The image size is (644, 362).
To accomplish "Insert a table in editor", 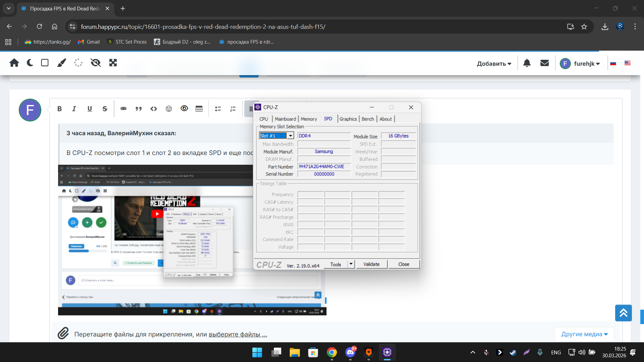I will tap(199, 109).
